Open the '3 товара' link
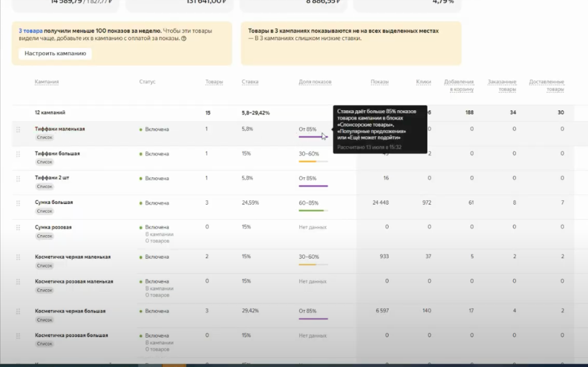588x367 pixels. (30, 31)
